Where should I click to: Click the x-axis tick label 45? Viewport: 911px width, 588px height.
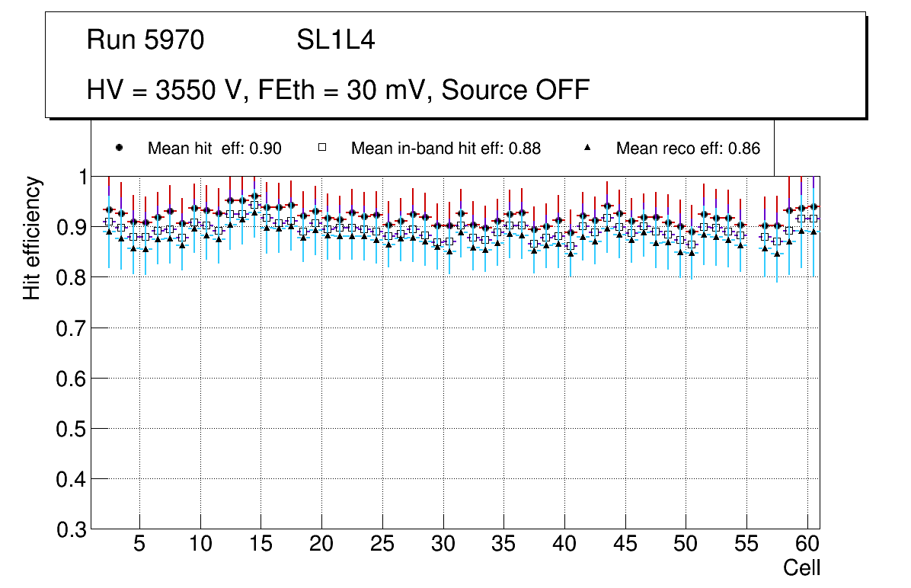(x=625, y=545)
